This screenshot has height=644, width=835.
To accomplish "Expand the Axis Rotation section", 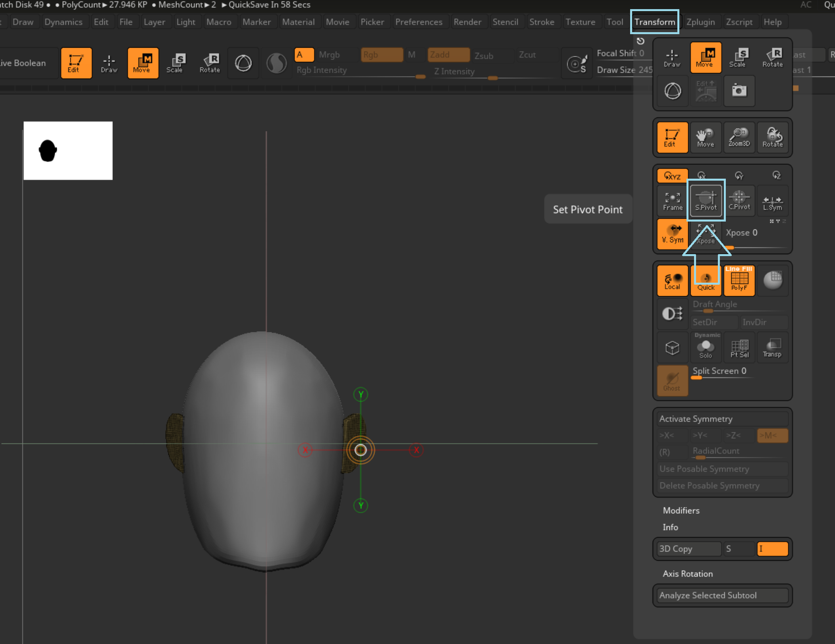I will (x=687, y=574).
